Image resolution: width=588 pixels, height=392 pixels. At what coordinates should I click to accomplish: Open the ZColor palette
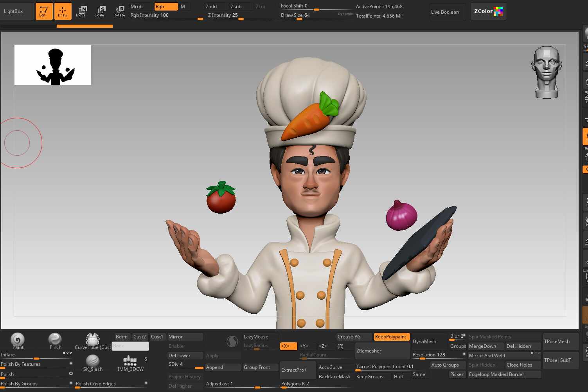[x=488, y=11]
